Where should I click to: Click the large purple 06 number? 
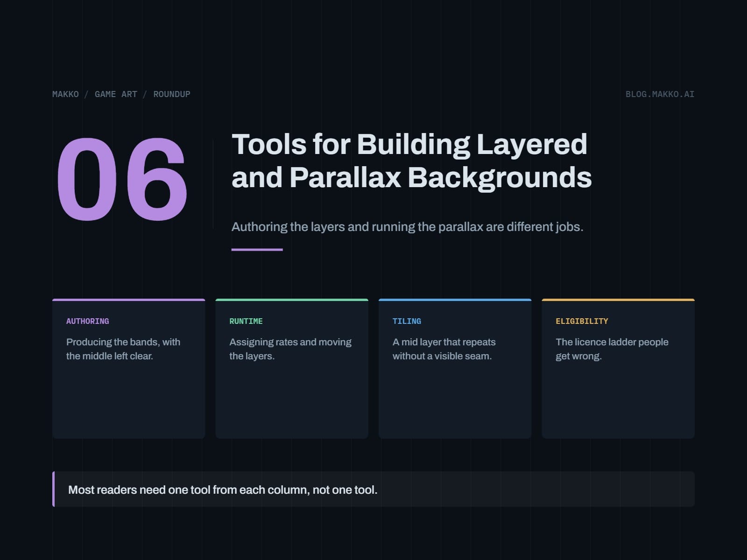coord(122,180)
